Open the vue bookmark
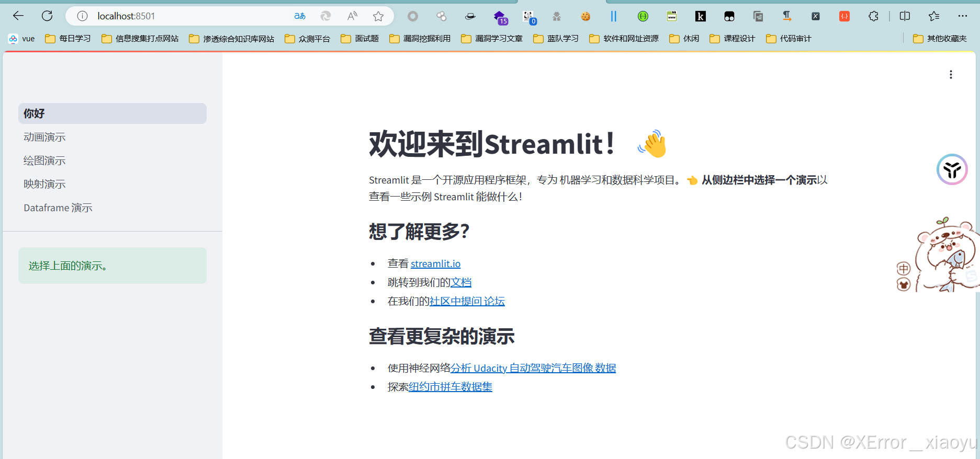The width and height of the screenshot is (980, 459). (21, 39)
